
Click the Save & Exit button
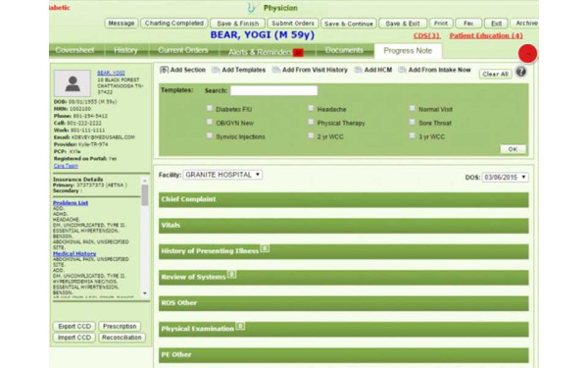(403, 24)
